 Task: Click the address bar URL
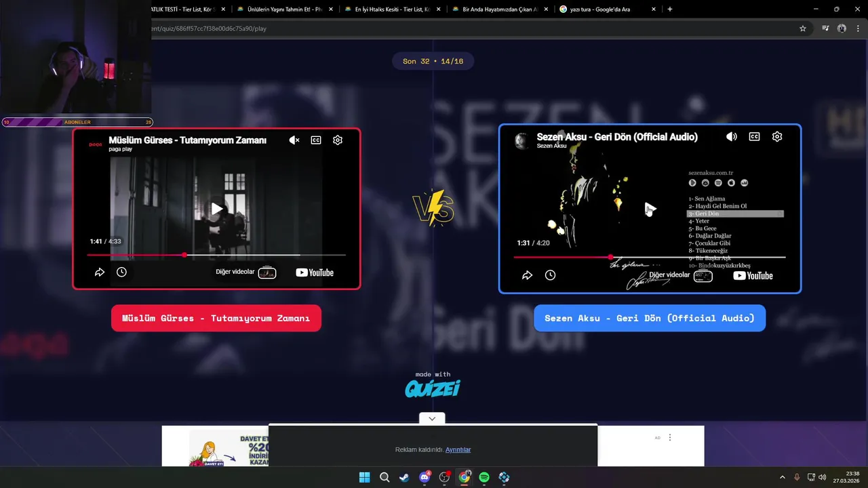[x=209, y=28]
